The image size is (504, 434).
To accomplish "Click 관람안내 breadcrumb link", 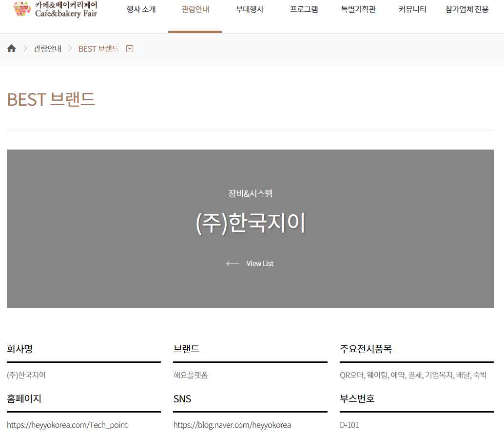I will (x=48, y=49).
